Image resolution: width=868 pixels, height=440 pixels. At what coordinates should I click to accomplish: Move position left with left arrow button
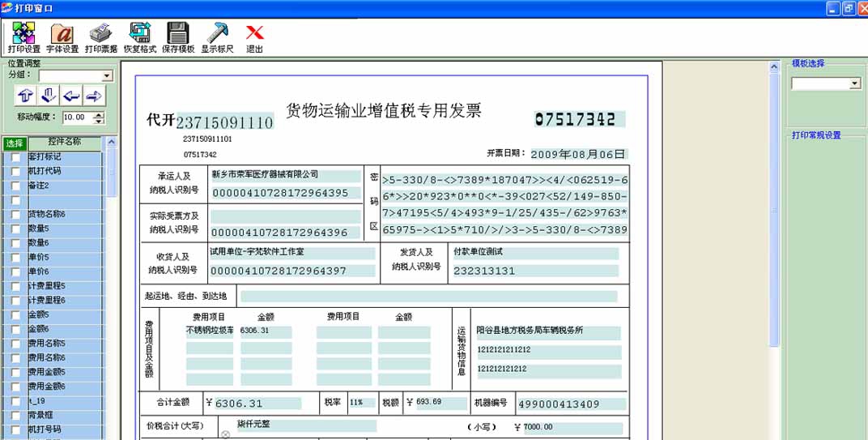(x=71, y=96)
